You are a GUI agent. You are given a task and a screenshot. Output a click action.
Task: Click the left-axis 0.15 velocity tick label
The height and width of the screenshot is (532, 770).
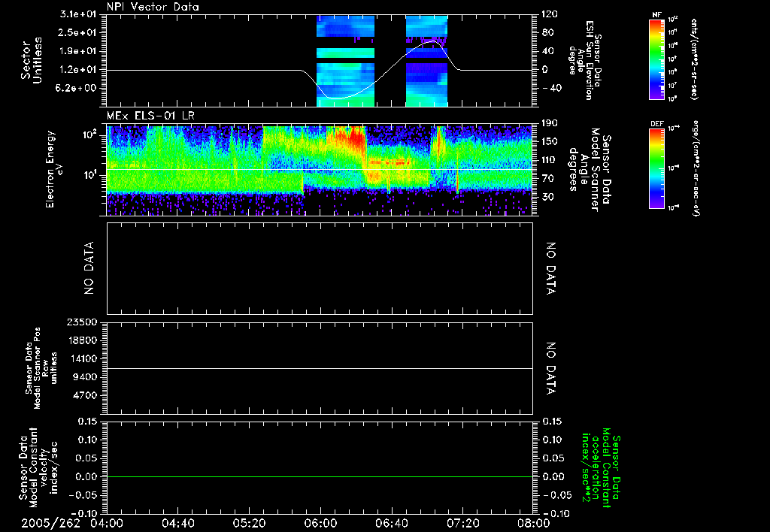87,422
